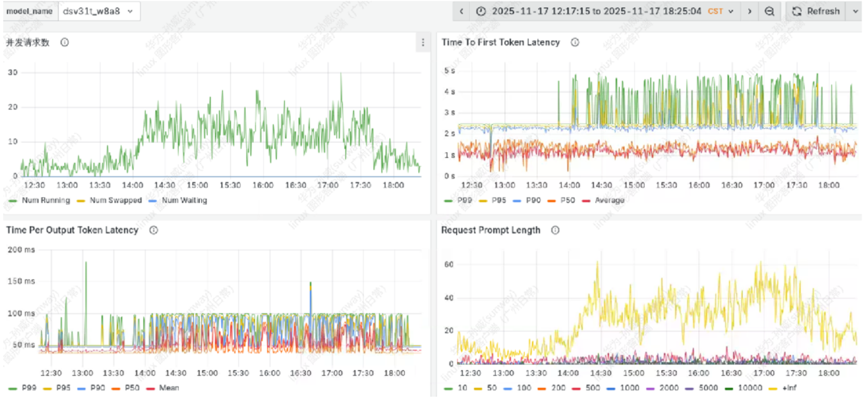The width and height of the screenshot is (868, 408).
Task: Click Request Prompt Length panel title
Action: (x=491, y=230)
